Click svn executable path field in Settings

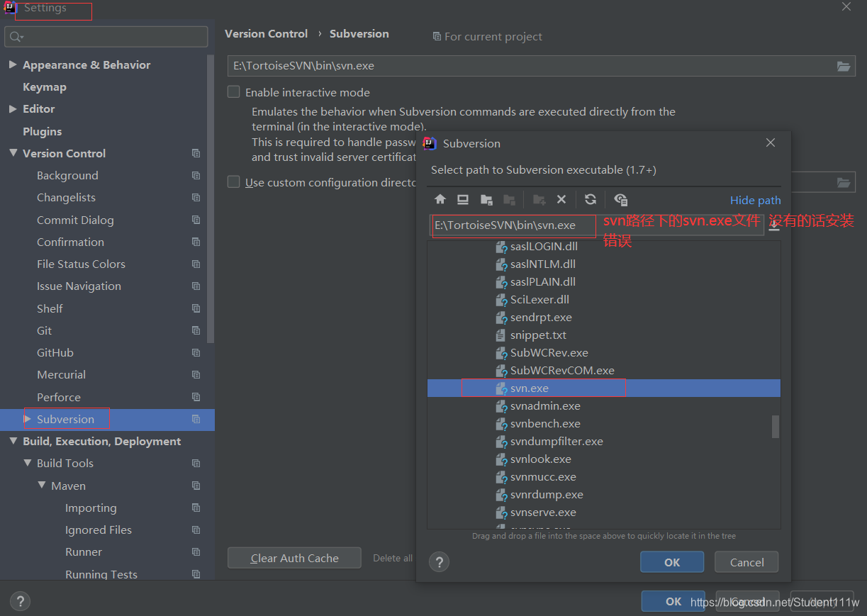(532, 66)
